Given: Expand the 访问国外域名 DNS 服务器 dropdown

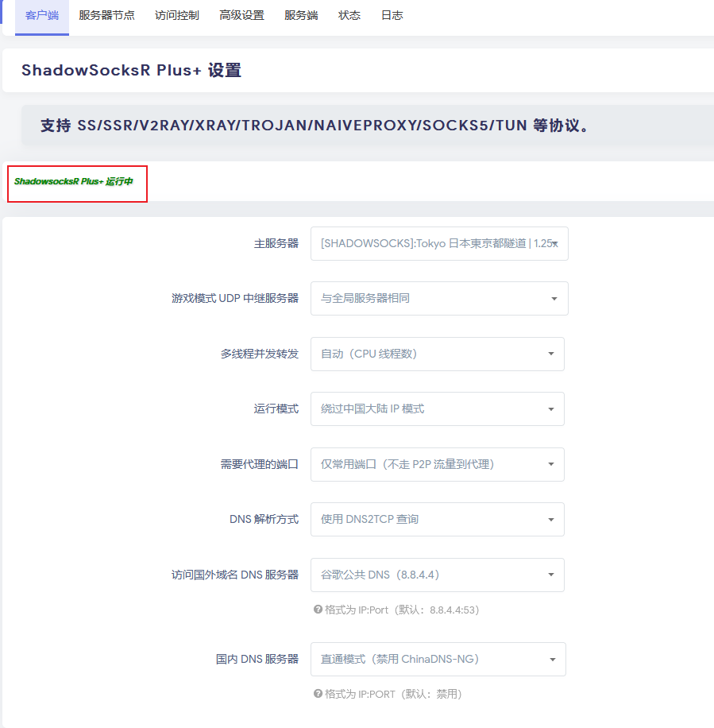Looking at the screenshot, I should (x=437, y=575).
